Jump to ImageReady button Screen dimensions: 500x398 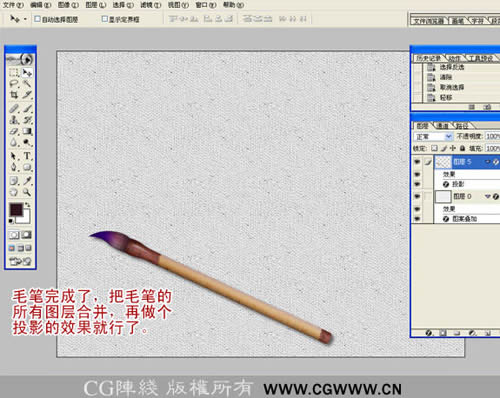pos(20,261)
